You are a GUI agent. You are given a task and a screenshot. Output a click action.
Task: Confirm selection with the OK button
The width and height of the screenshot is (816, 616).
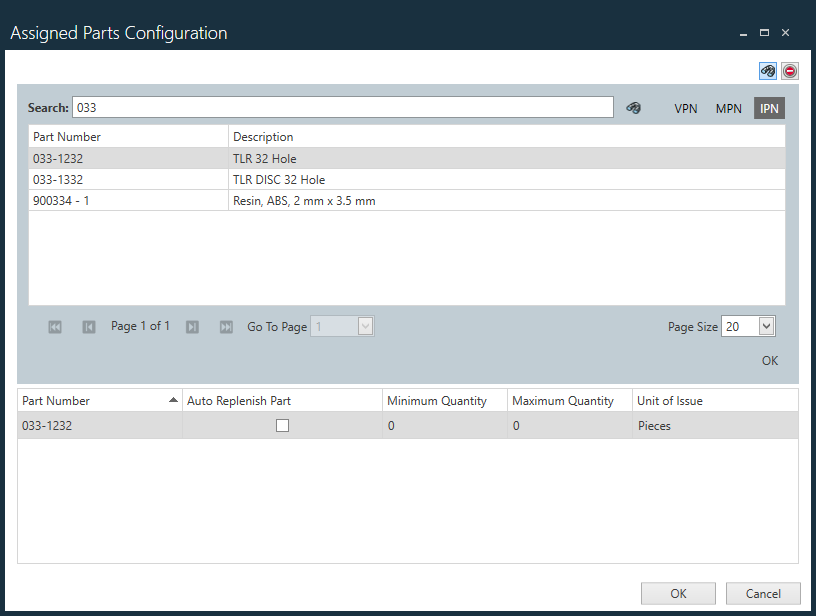coord(678,593)
